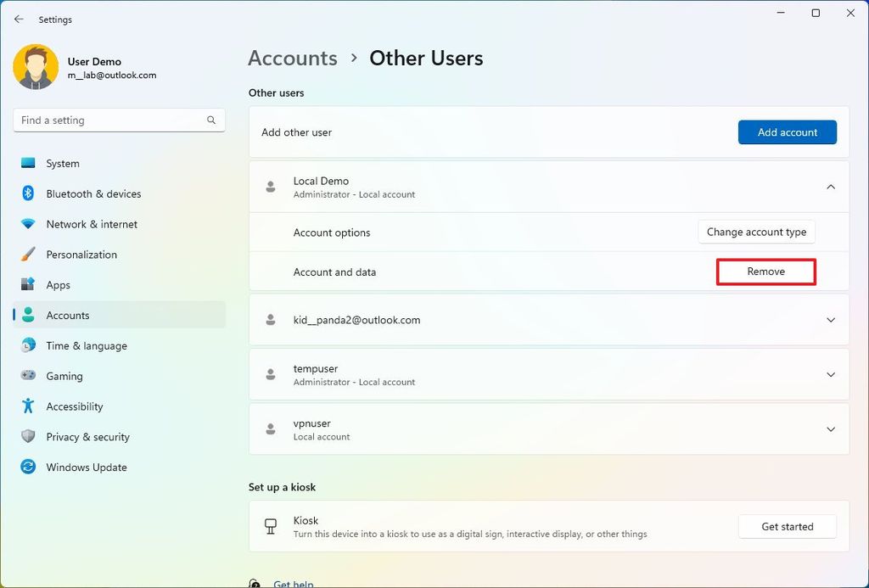Click the Add other user label
The image size is (869, 588).
[296, 132]
